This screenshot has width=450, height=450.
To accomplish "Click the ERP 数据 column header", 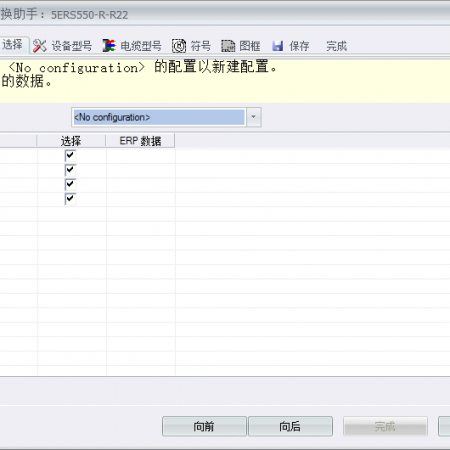I will [x=140, y=141].
